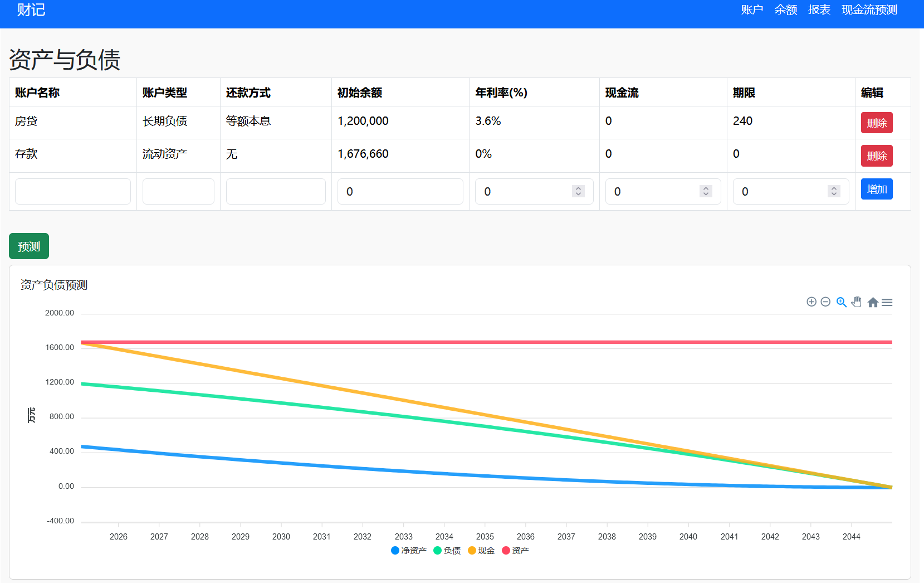Click the blue 增加 button
Viewport: 924px width, 583px height.
pyautogui.click(x=877, y=189)
